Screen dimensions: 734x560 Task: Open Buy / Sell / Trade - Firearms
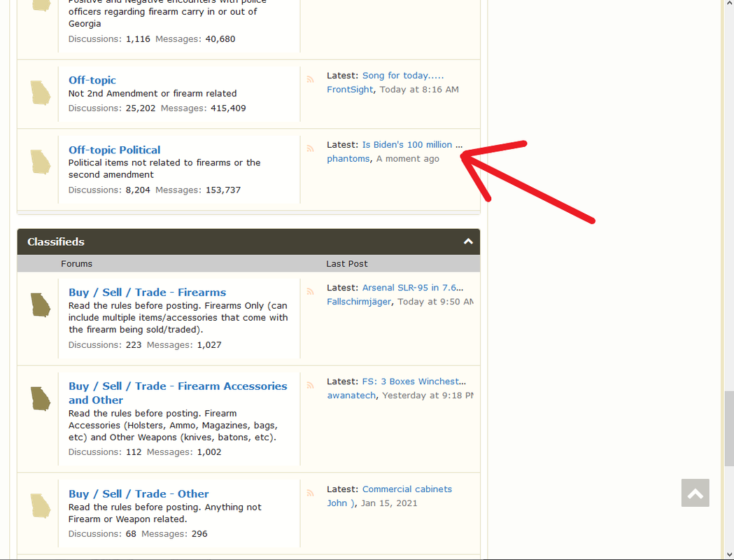[147, 292]
